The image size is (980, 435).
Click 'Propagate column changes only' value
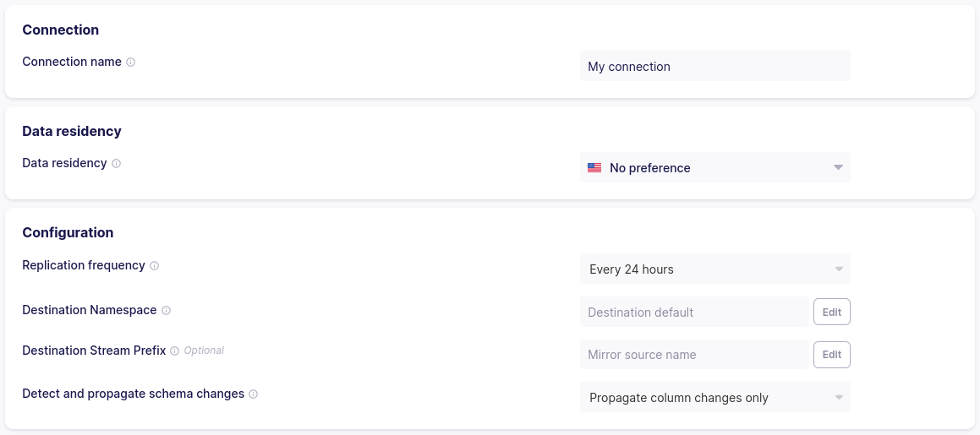[x=679, y=398]
